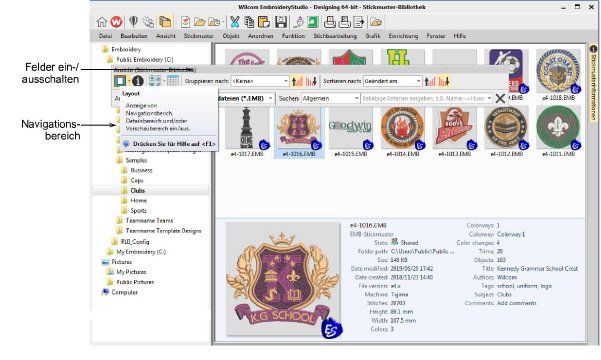Click the thumbnail size view icon

[x=155, y=81]
